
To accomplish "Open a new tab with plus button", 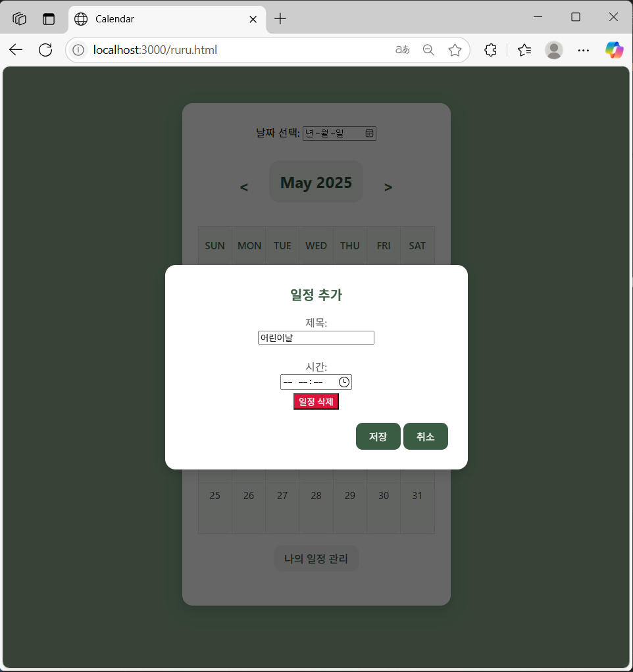I will coord(280,19).
